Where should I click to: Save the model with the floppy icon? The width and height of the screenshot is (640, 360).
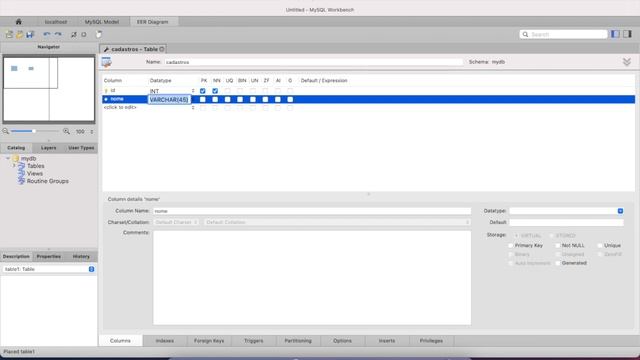point(30,35)
